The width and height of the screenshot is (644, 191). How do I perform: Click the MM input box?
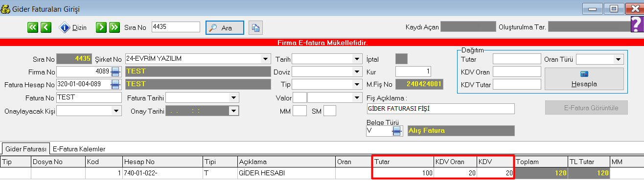tap(300, 111)
